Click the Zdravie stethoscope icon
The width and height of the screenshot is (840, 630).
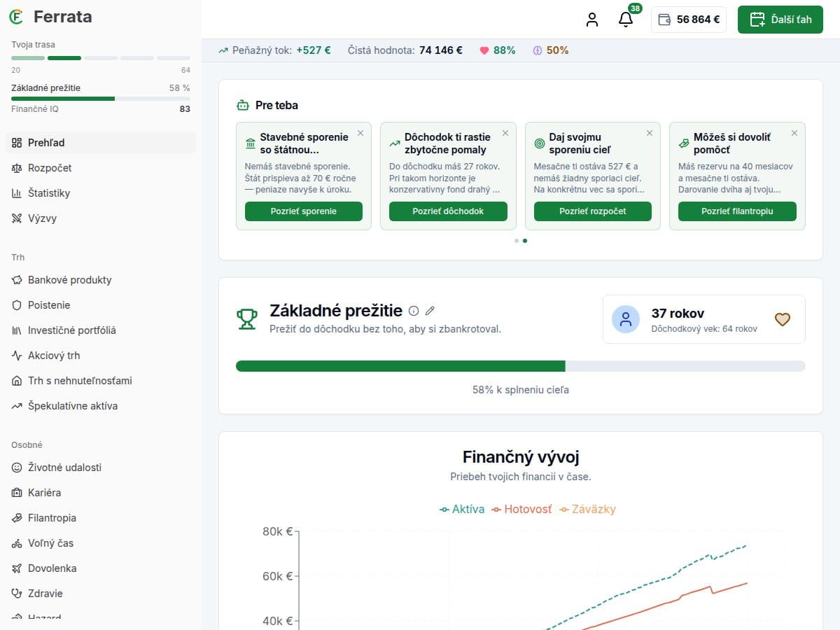(17, 594)
